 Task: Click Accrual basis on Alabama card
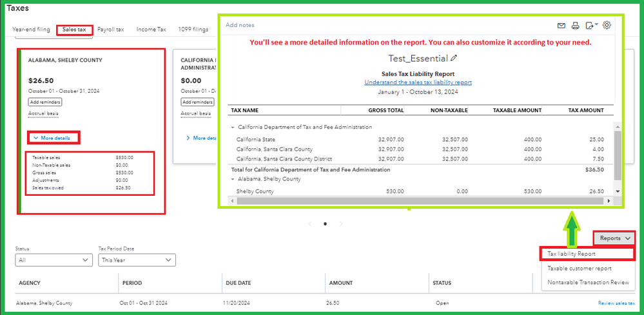point(43,113)
